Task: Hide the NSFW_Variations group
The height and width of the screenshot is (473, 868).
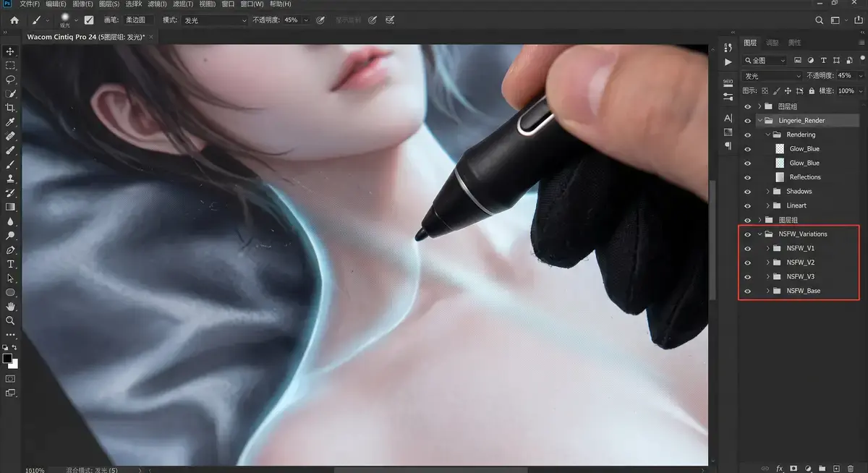Action: pyautogui.click(x=748, y=234)
